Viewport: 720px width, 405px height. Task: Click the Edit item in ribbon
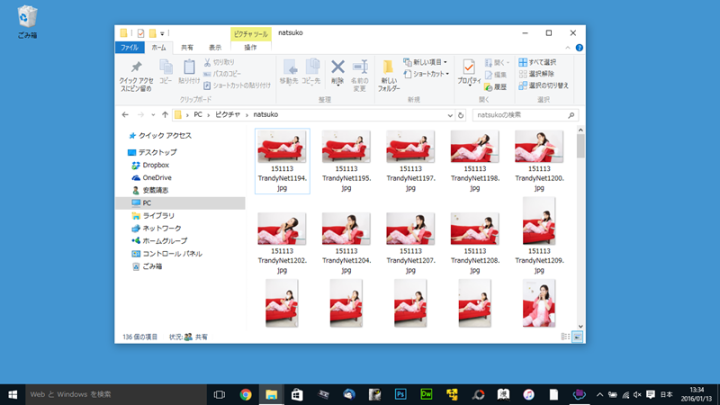coord(496,74)
